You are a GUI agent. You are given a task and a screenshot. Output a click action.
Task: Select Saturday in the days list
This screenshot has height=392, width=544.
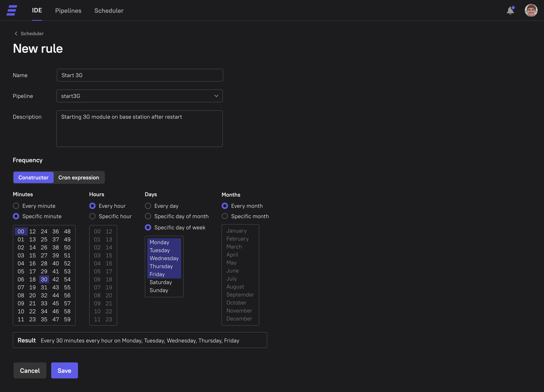(161, 282)
